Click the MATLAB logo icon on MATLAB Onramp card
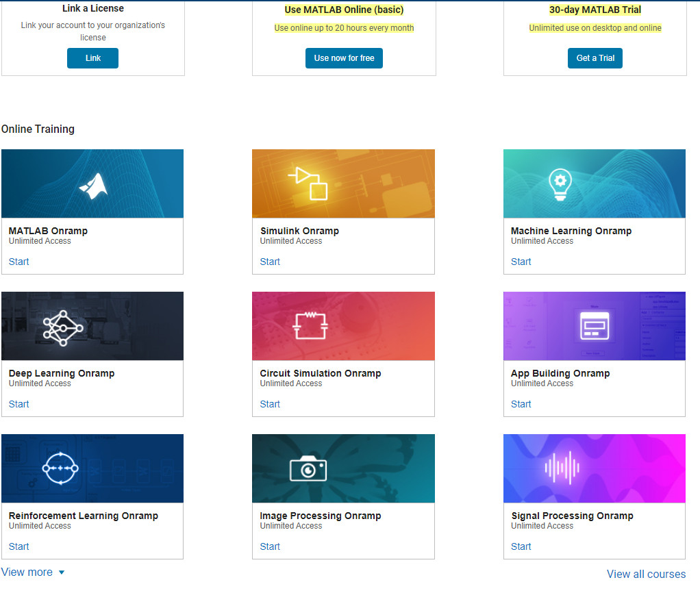700x593 pixels. (94, 186)
